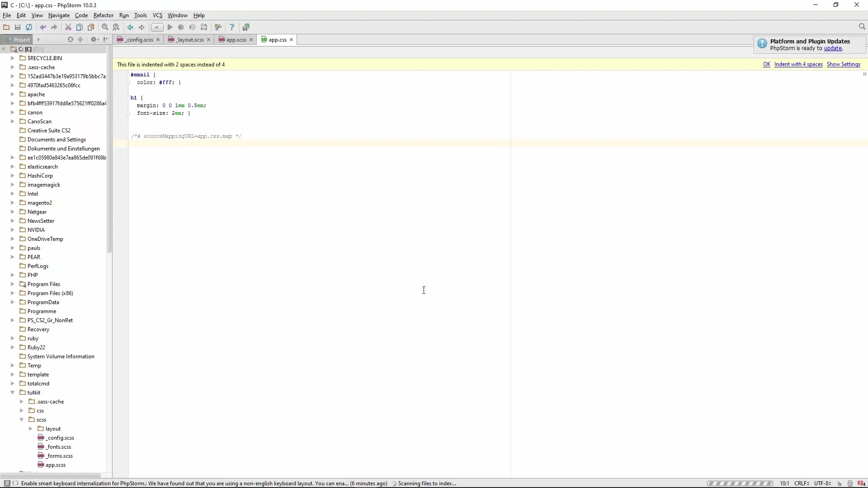Click the Help question mark icon

232,27
